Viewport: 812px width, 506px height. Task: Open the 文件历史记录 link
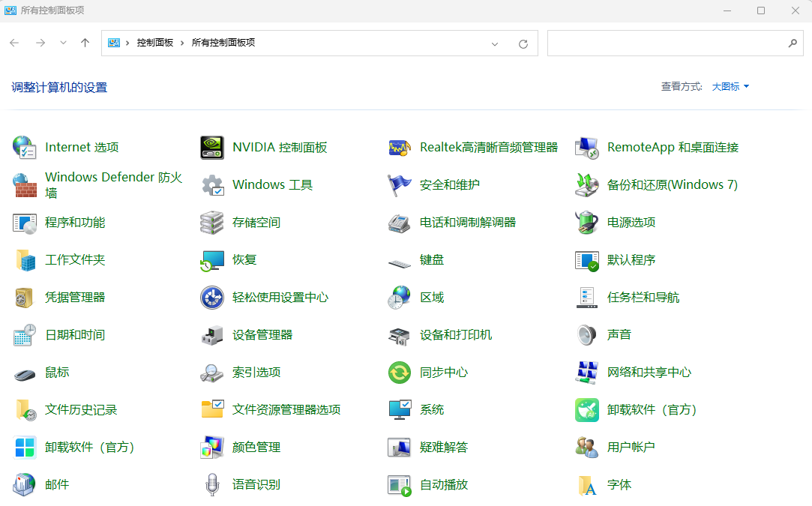point(81,409)
